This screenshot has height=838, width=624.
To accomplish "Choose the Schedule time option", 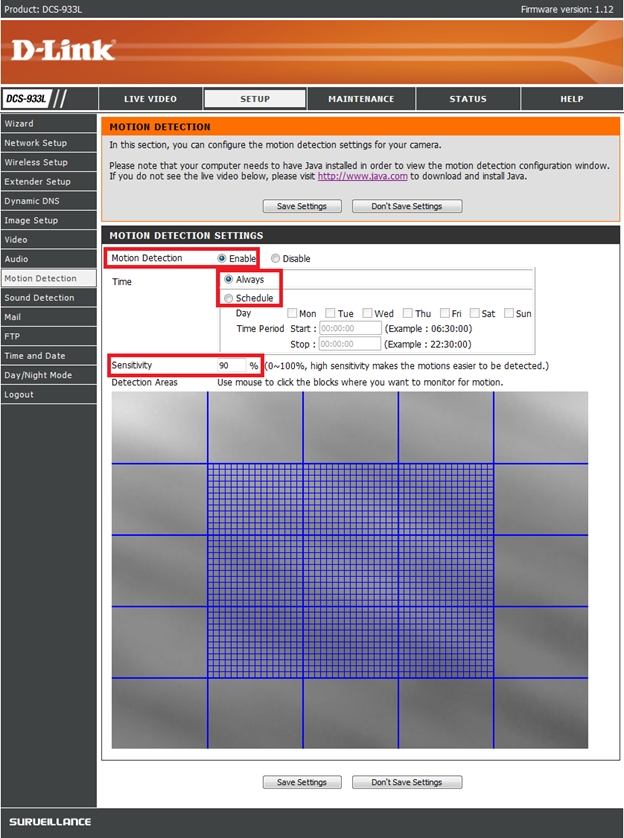I will [229, 298].
